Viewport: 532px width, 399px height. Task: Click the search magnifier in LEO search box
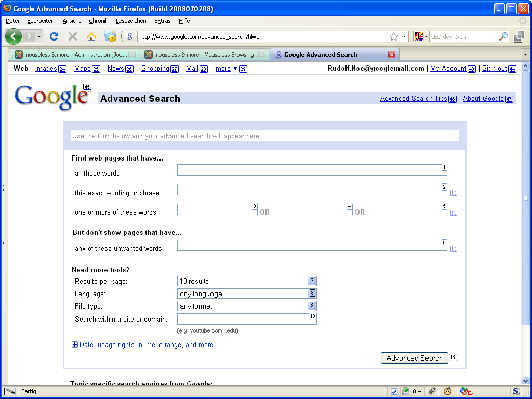click(503, 37)
